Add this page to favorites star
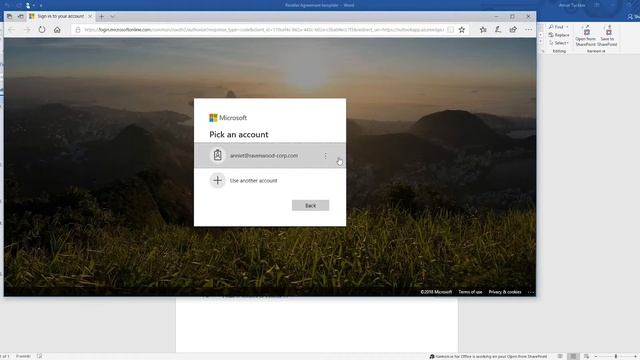 pyautogui.click(x=462, y=30)
